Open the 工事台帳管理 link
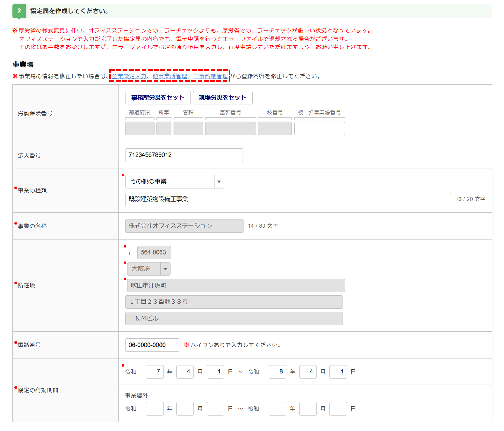 point(210,76)
